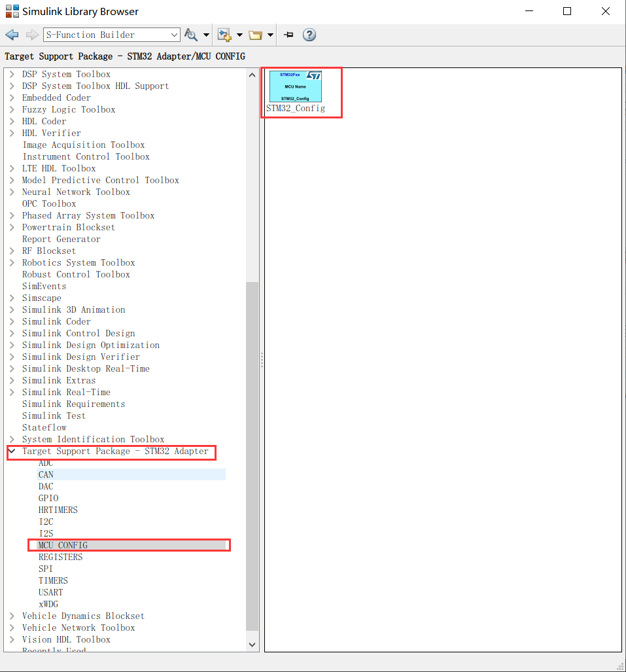Start the library search with the magnifier icon
The image size is (626, 672).
pos(190,34)
